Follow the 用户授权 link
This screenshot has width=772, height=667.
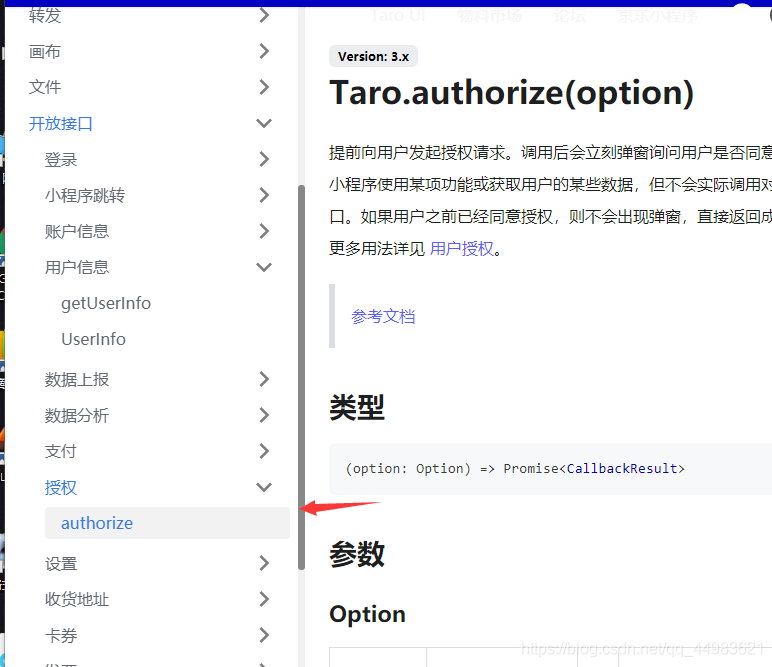coord(461,249)
